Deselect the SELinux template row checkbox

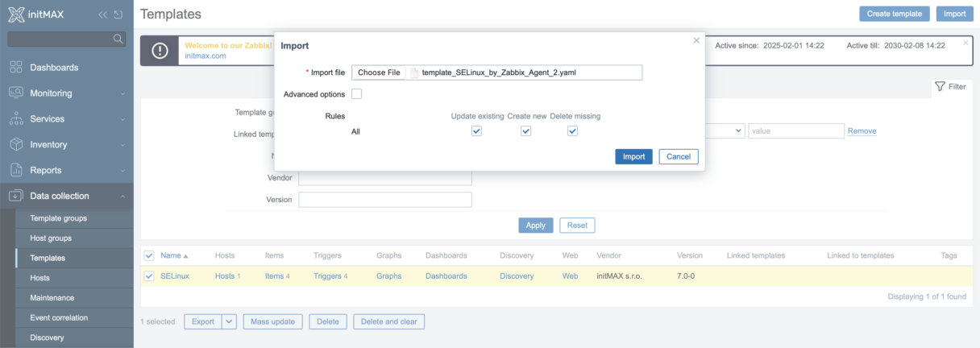148,275
